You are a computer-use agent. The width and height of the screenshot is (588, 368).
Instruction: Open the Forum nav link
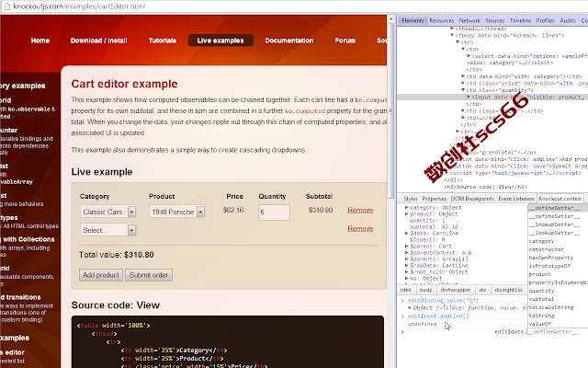pos(345,40)
